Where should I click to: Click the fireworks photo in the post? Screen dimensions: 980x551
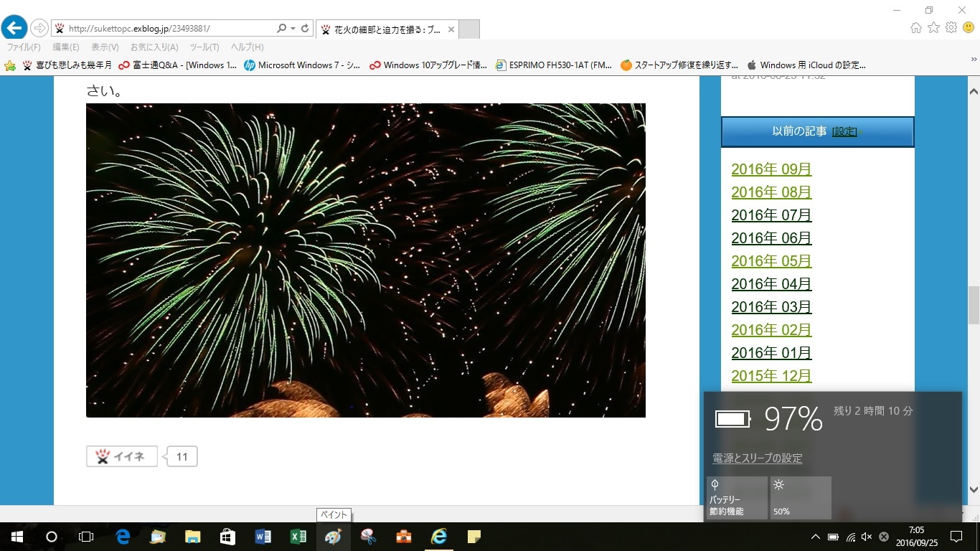[x=366, y=260]
